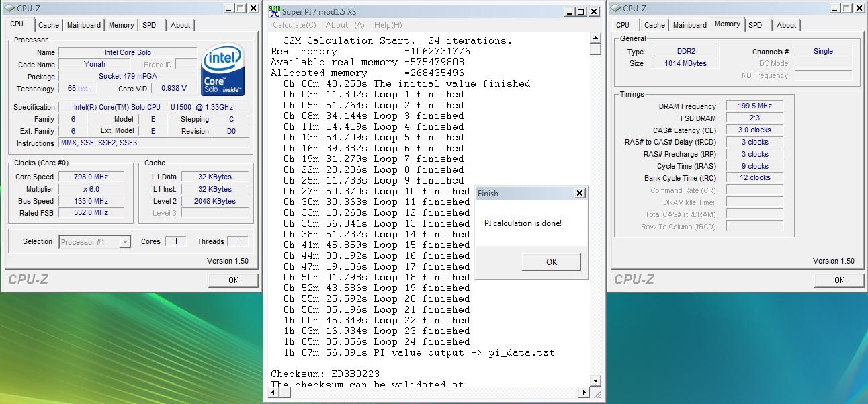Open Mainboard tab in right CPU-Z window

[690, 25]
